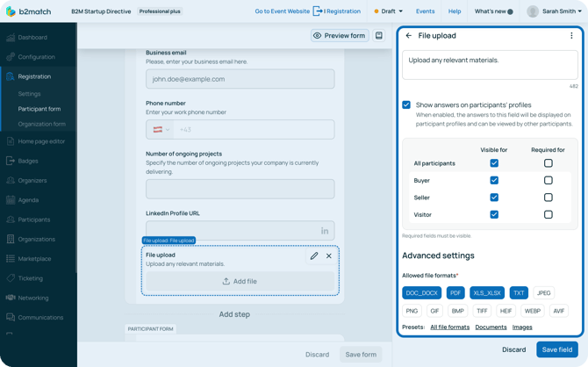This screenshot has height=367, width=588.
Task: Open the Events menu item
Action: [425, 11]
